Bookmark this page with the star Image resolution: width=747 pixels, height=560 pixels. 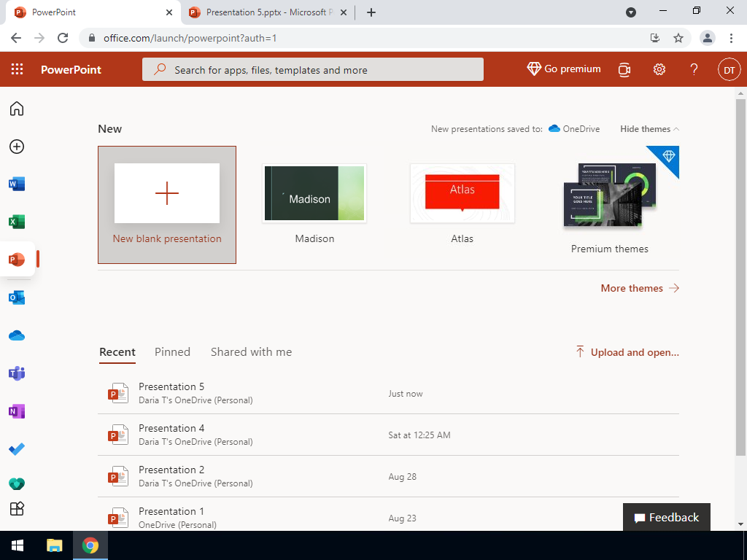coord(678,38)
